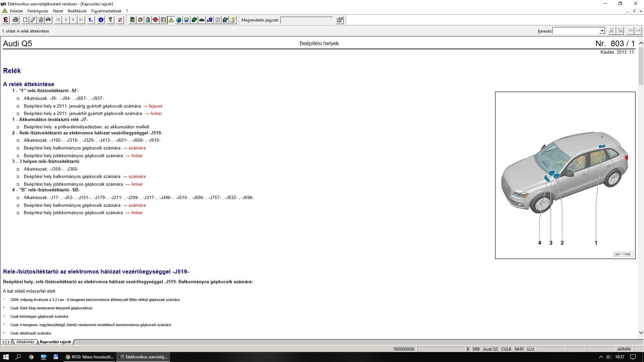Jump to the last page arrow
Screen dimensions: 644x362
(81, 20)
